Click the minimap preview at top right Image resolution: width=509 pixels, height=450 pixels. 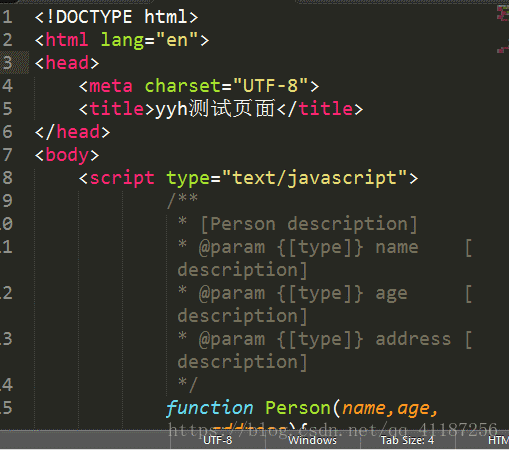(x=503, y=29)
